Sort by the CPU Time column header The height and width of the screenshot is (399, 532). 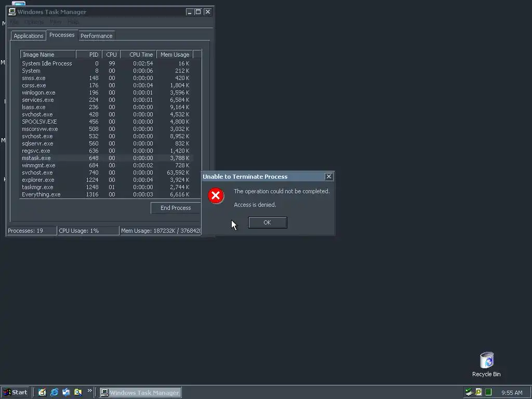[138, 55]
